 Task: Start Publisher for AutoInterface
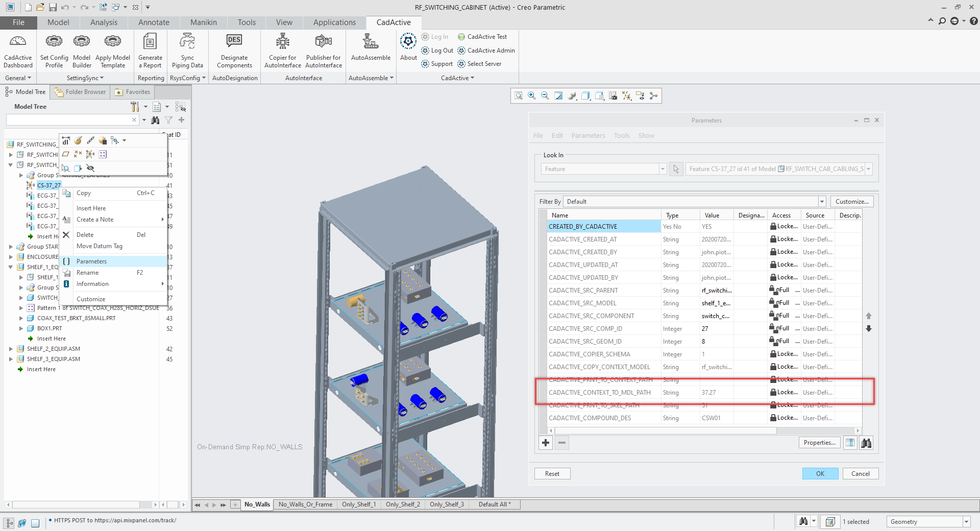point(324,51)
